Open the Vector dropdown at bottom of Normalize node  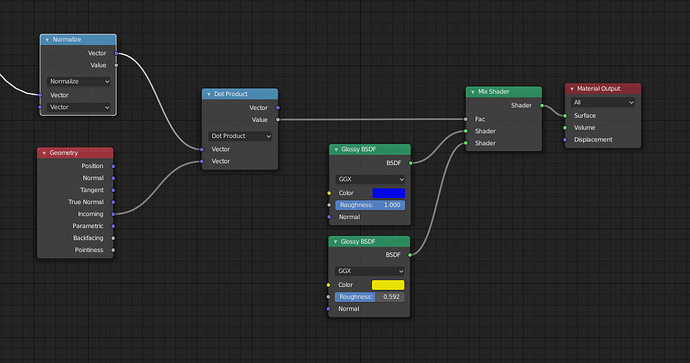click(x=78, y=107)
